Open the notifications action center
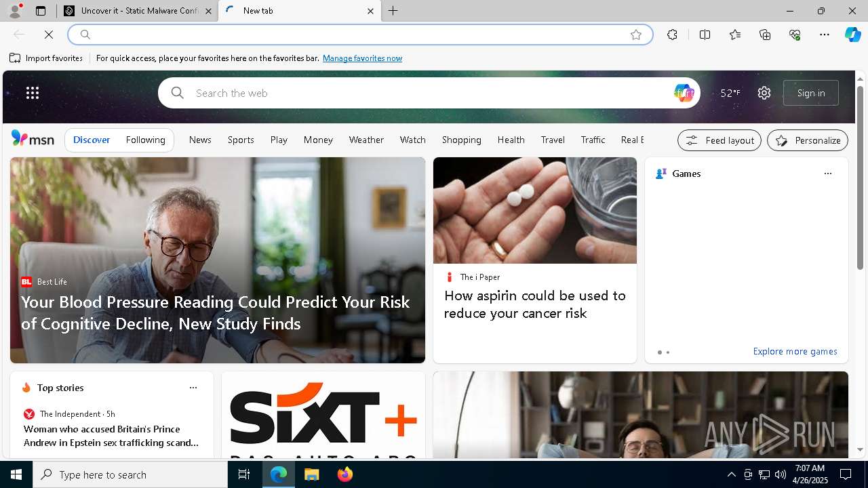 (846, 474)
